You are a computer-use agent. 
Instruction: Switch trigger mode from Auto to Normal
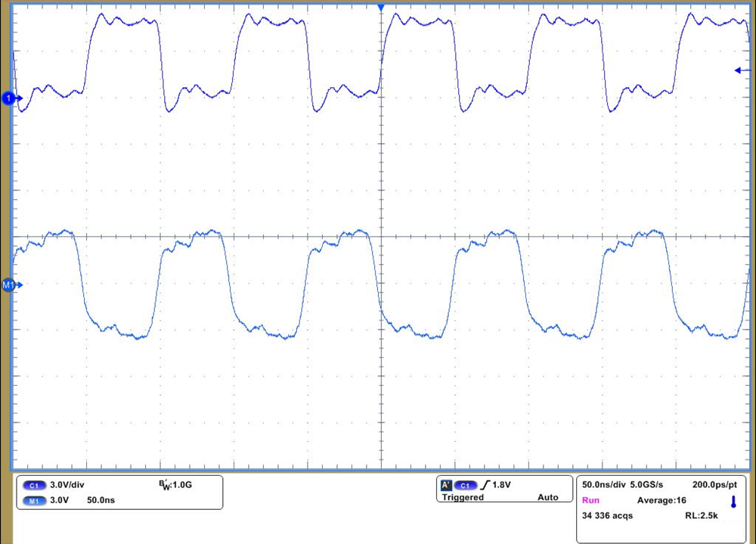(547, 497)
